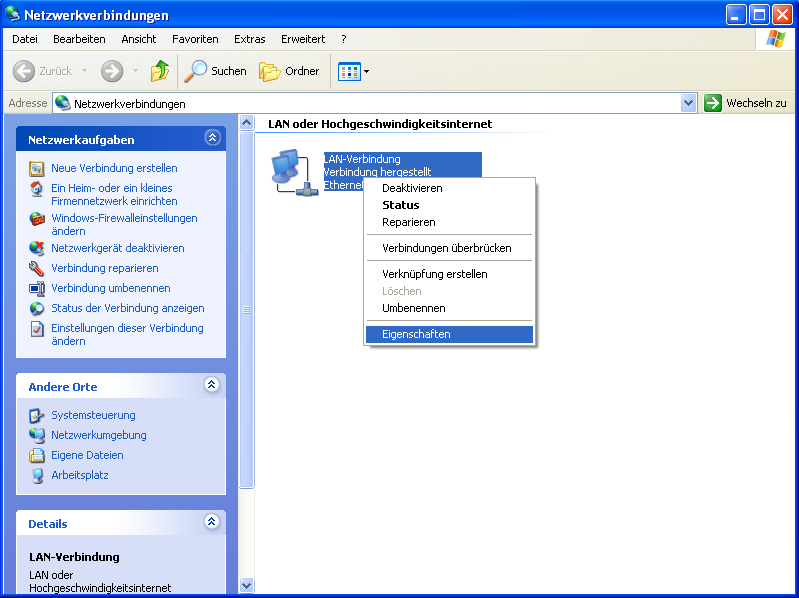Click the forward arrow navigation icon
Screen dimensions: 799x598
click(112, 71)
